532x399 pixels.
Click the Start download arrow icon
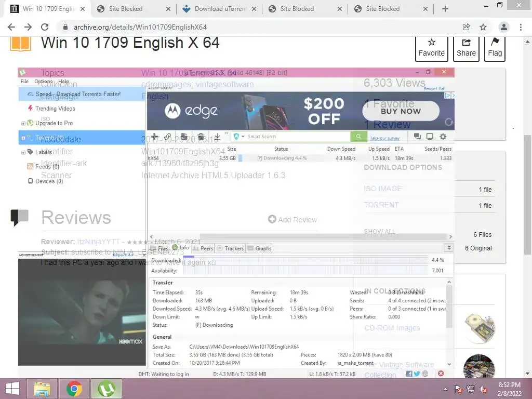[x=218, y=137]
